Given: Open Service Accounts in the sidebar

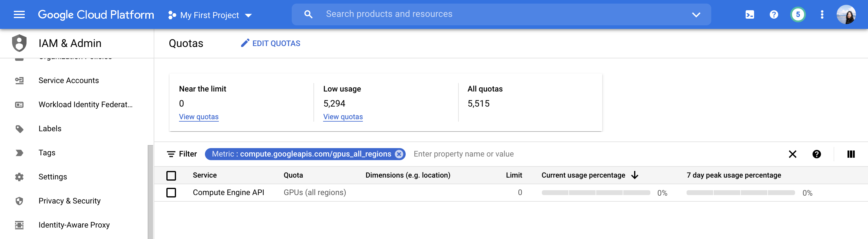Looking at the screenshot, I should tap(68, 80).
